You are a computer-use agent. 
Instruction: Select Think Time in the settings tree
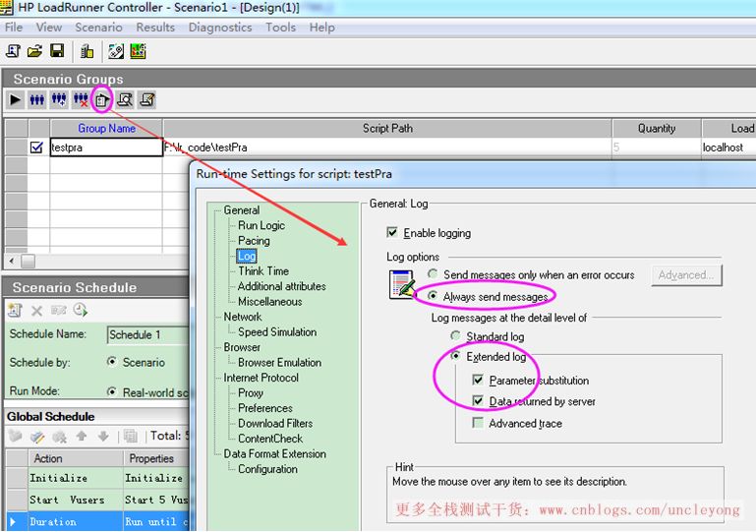click(x=263, y=271)
